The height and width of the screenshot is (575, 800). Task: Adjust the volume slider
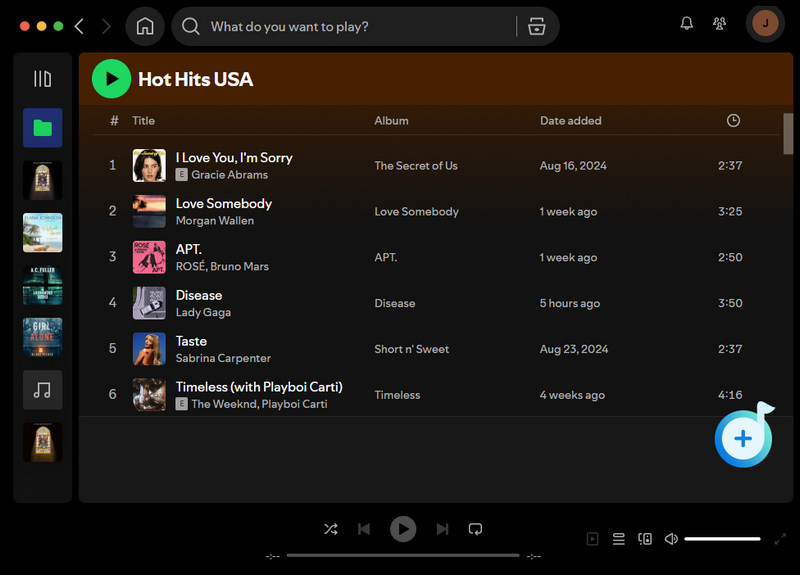click(722, 539)
